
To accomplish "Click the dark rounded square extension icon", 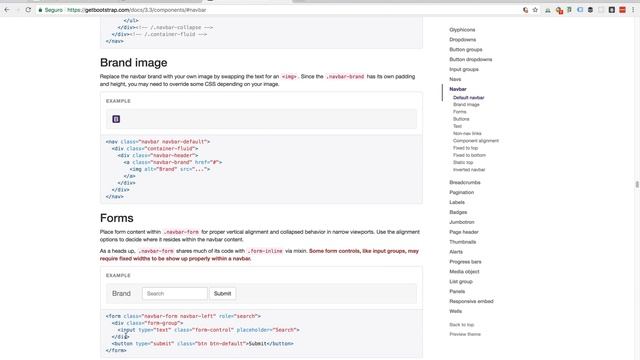I will (611, 10).
